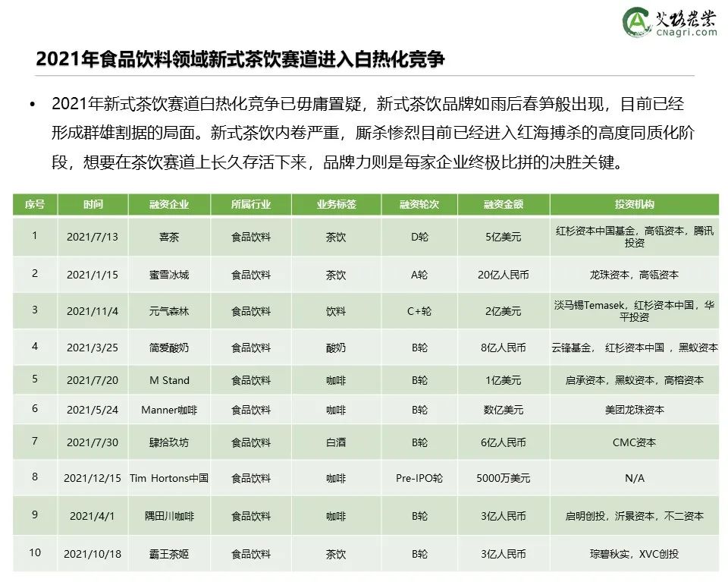The image size is (728, 582).
Task: Click investor cell starting with 云锋基金
Action: (634, 348)
